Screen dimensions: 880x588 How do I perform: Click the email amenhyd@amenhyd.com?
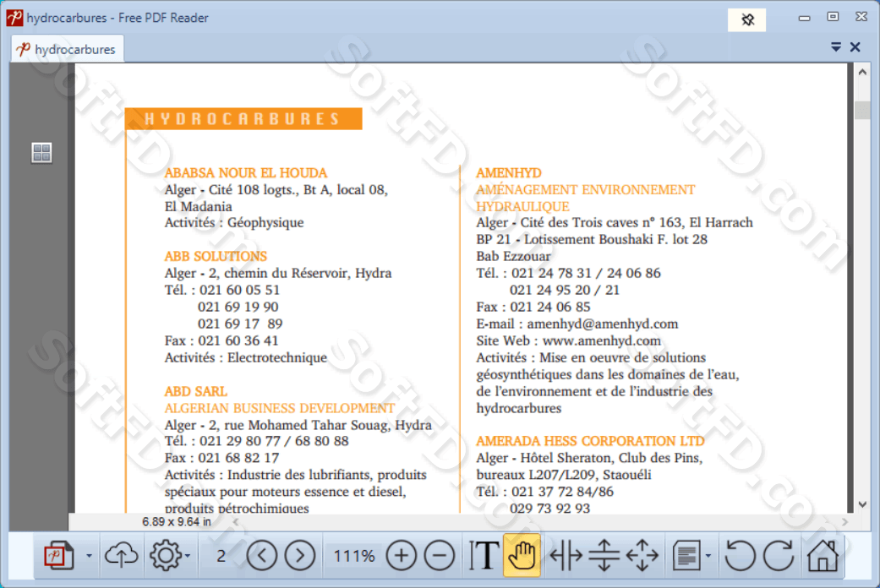pos(602,324)
